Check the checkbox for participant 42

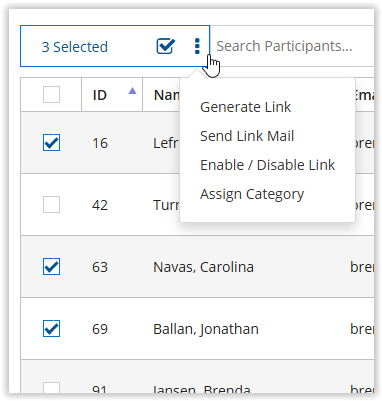51,204
